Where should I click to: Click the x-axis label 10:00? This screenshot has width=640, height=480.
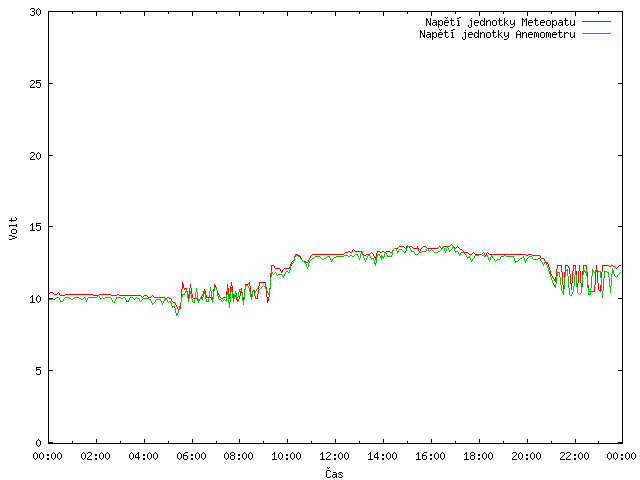click(x=287, y=456)
